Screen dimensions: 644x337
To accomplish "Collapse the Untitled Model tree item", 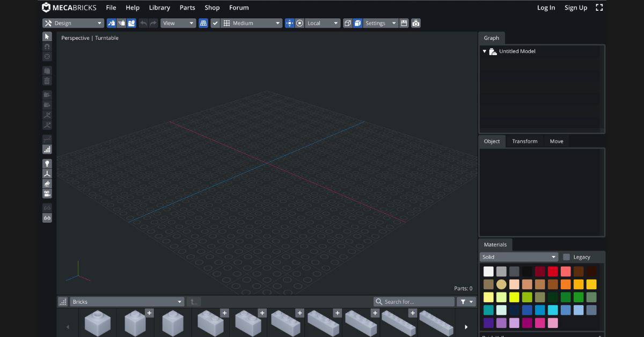I will point(485,52).
